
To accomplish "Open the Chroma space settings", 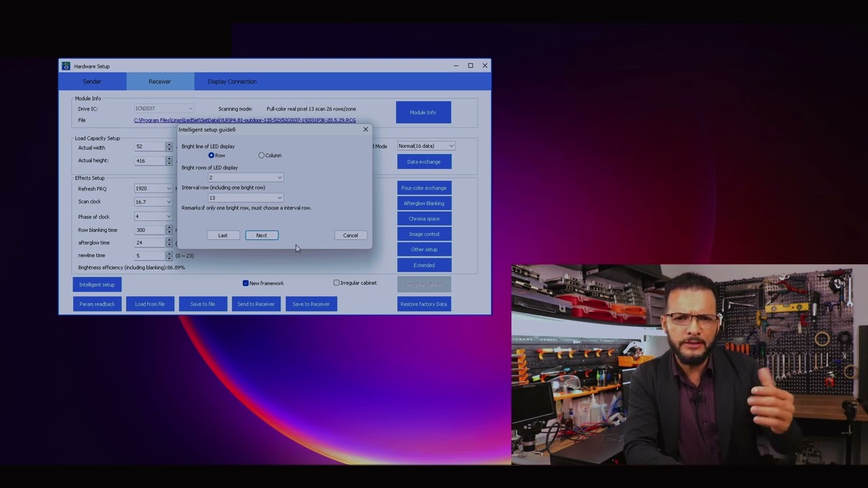I will point(424,218).
